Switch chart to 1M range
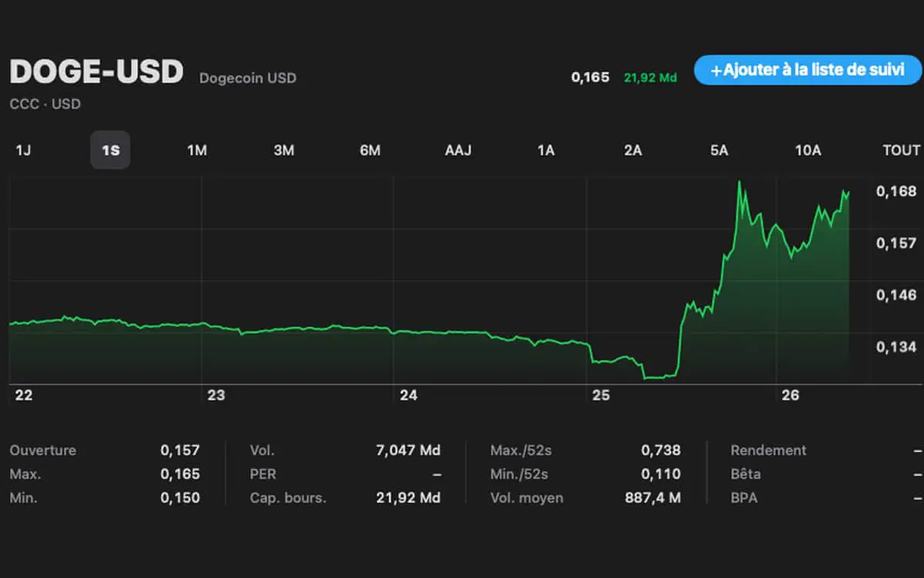Screen dimensions: 924x578 coord(197,150)
